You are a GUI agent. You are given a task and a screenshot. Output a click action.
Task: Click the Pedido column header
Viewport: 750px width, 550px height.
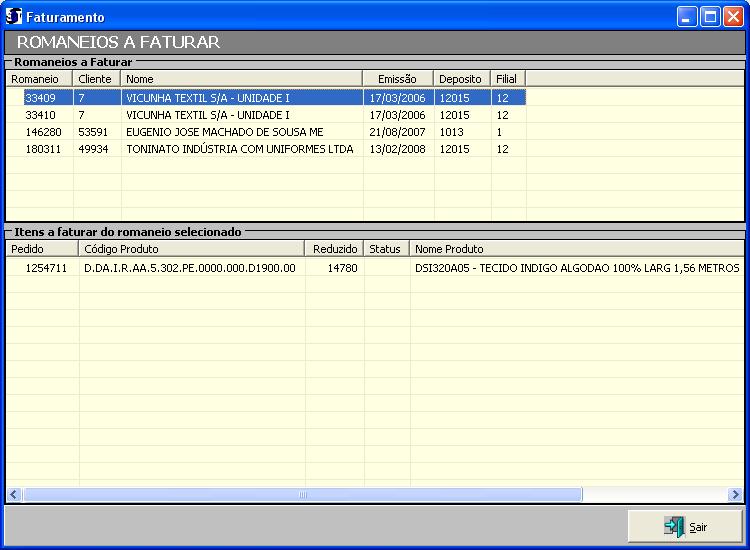tap(42, 249)
